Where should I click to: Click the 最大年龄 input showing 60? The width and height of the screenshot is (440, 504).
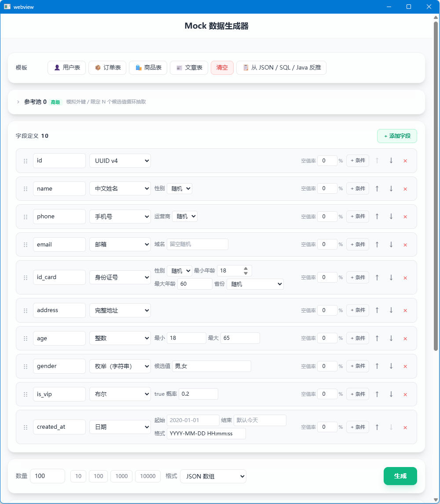(194, 284)
